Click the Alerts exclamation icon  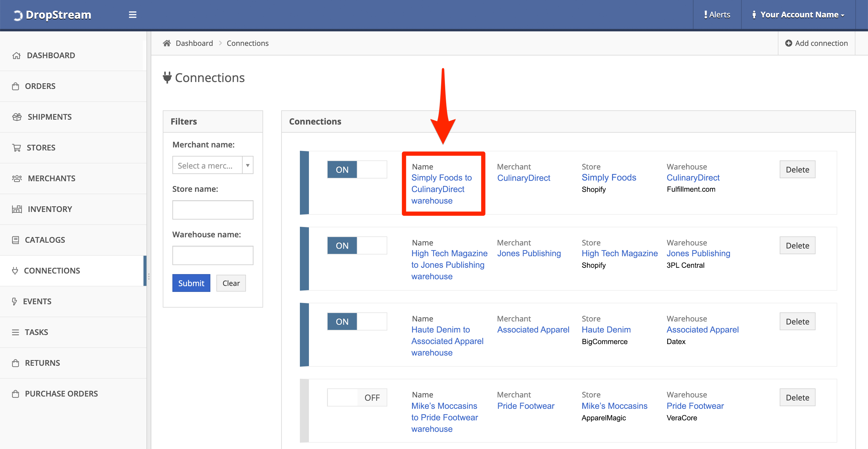[705, 14]
